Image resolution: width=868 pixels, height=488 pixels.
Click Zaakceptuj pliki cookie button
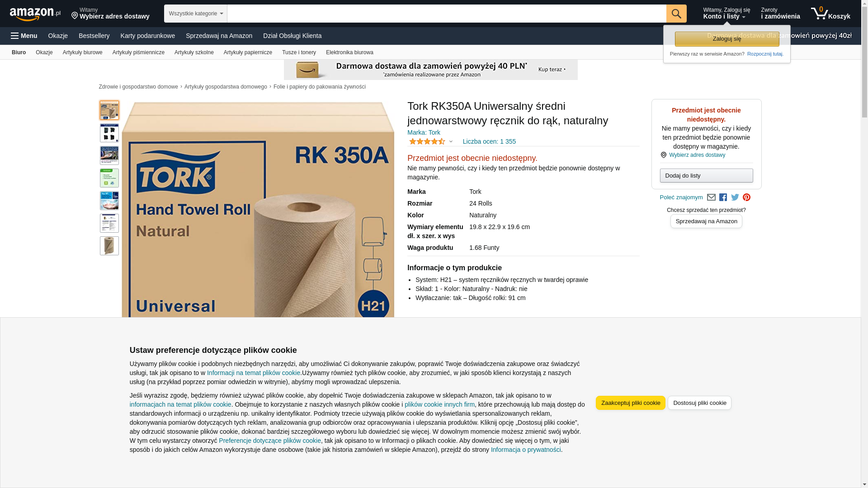click(x=631, y=403)
